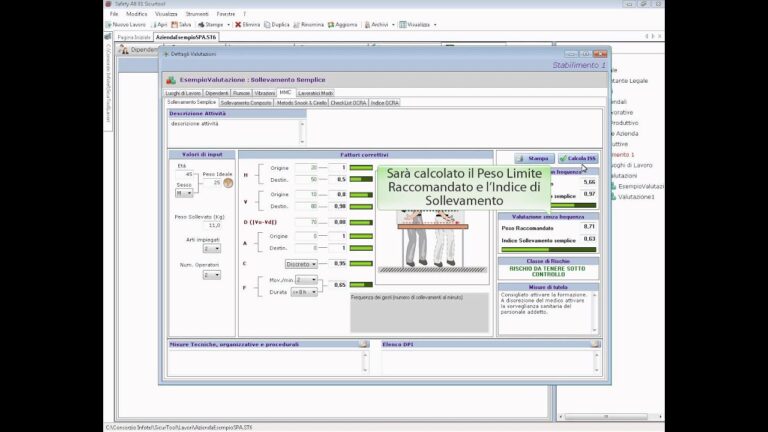The width and height of the screenshot is (768, 432).
Task: Click the sidebar panel icon at far left
Action: (x=108, y=37)
